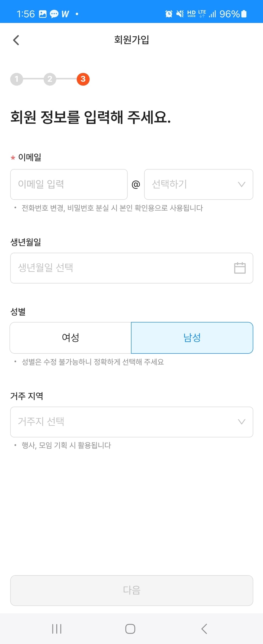Tap the mute icon in status bar

[x=180, y=14]
